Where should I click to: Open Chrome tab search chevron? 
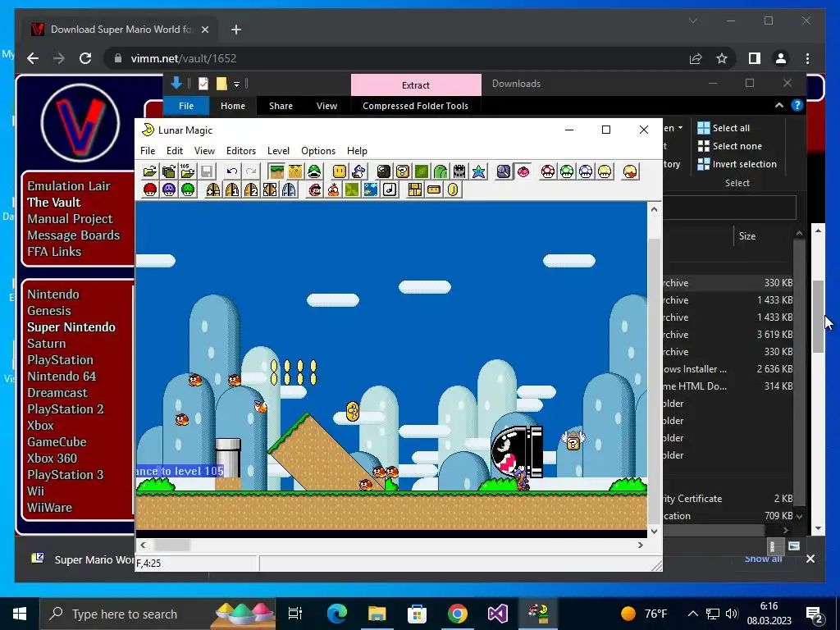click(x=692, y=21)
